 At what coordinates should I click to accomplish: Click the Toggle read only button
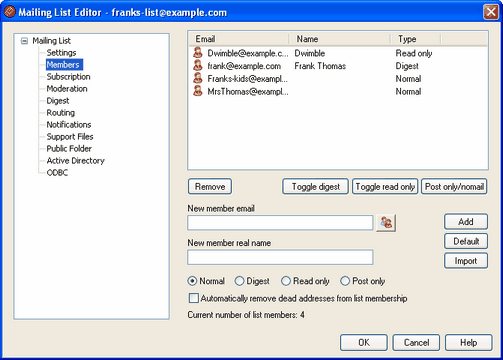(385, 187)
